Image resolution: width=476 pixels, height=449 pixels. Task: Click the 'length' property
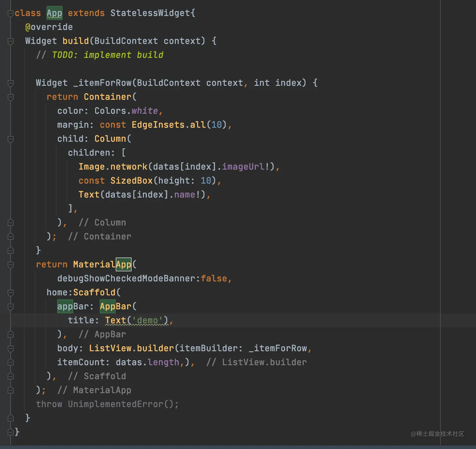point(164,363)
